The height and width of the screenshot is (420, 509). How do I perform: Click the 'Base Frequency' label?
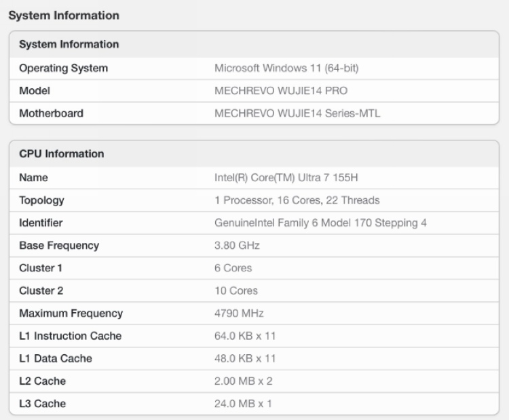pos(60,246)
